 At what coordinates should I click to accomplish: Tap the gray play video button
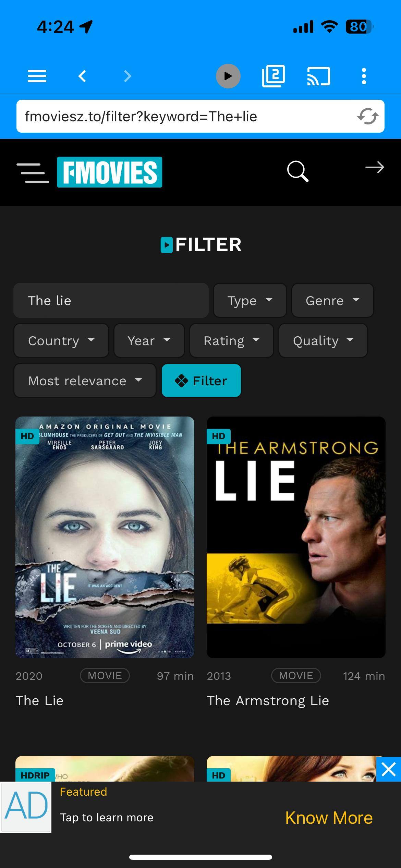(228, 76)
